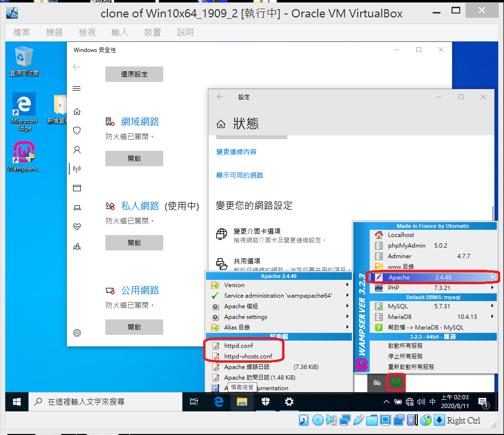Open 機器 menu in VirtualBox
The height and width of the screenshot is (435, 504).
[54, 32]
